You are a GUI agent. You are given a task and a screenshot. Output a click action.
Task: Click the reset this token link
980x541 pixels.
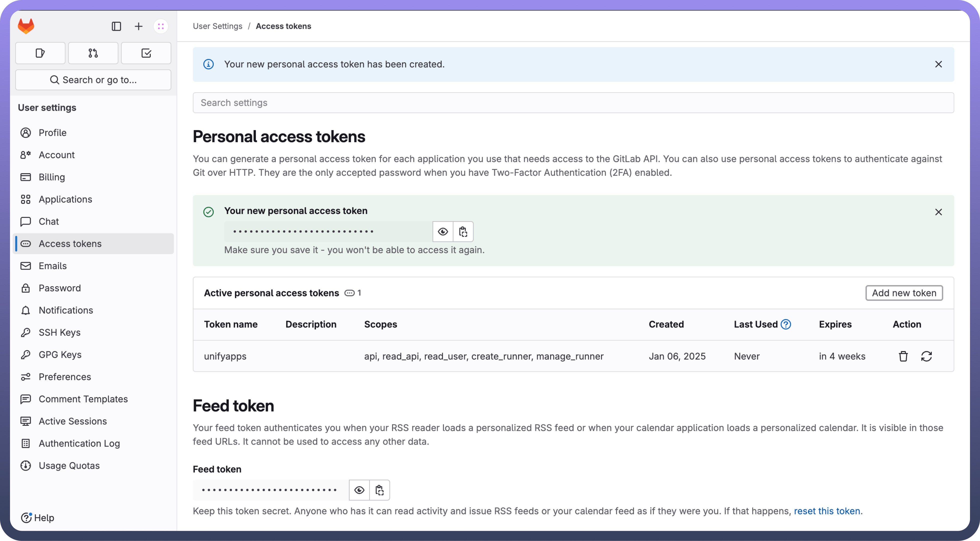click(827, 511)
